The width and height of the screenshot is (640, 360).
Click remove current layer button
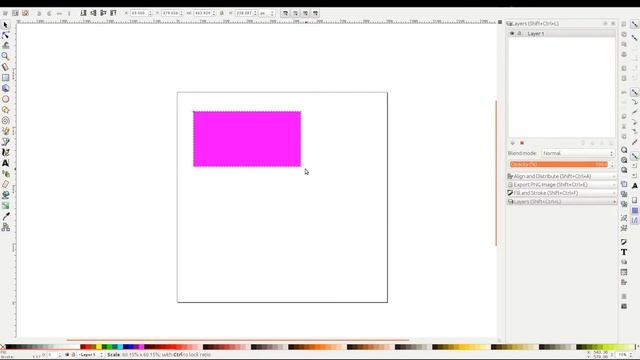click(522, 143)
